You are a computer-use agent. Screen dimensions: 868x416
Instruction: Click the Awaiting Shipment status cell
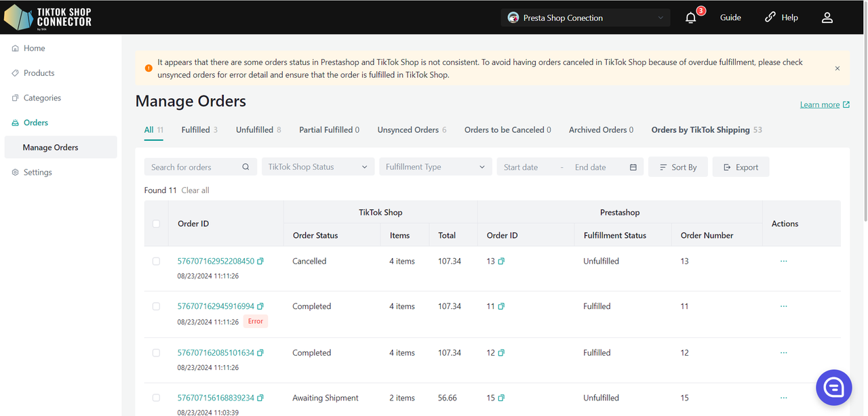[x=325, y=398]
